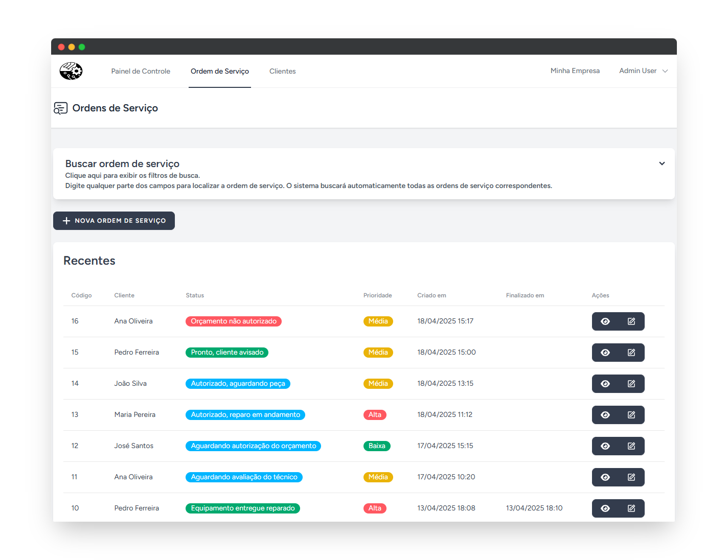This screenshot has width=728, height=560.
Task: View service order 16 details
Action: pyautogui.click(x=605, y=321)
